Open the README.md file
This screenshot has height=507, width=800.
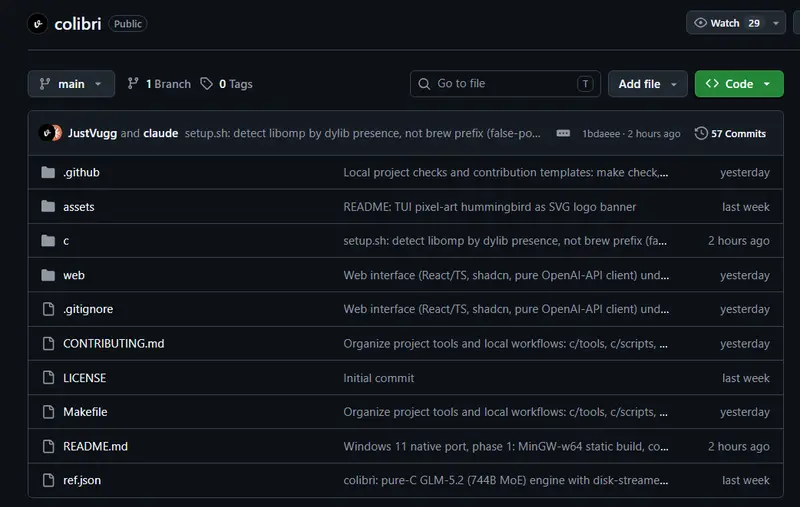coord(95,446)
